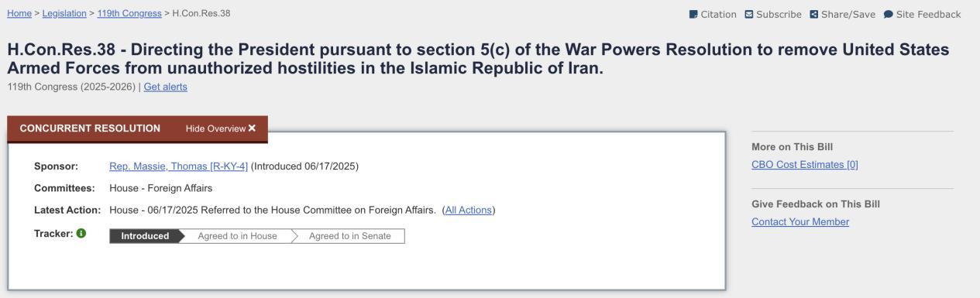Click the Site Feedback speech bubble icon

[888, 15]
